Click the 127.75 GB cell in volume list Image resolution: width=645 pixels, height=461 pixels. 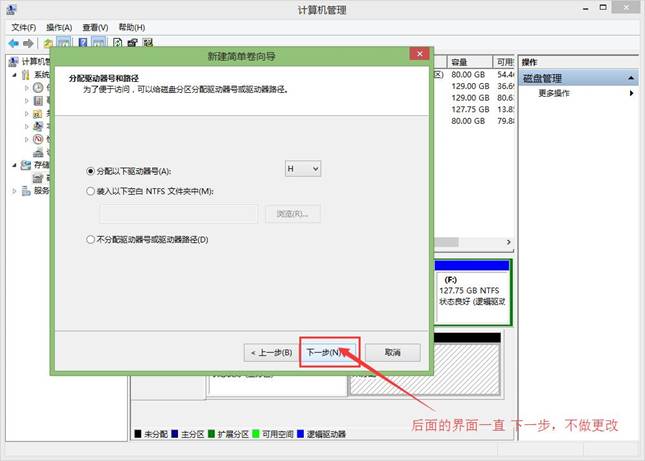(x=470, y=109)
